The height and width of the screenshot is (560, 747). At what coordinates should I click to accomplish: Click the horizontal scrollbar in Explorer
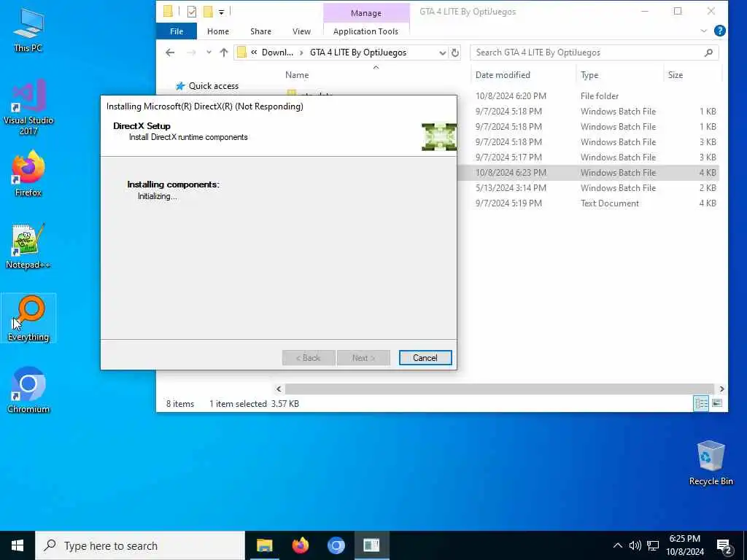coord(499,389)
